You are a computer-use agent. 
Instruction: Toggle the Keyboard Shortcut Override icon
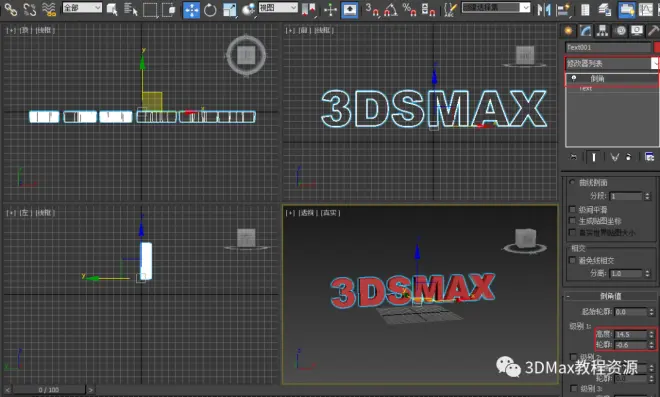pyautogui.click(x=350, y=9)
